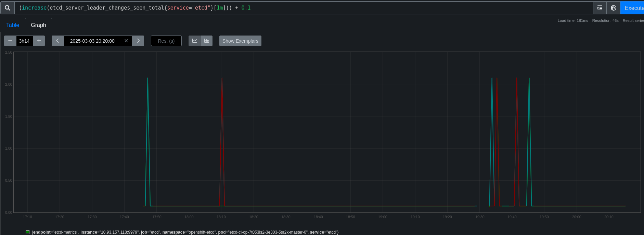Go to next time window

click(x=138, y=41)
